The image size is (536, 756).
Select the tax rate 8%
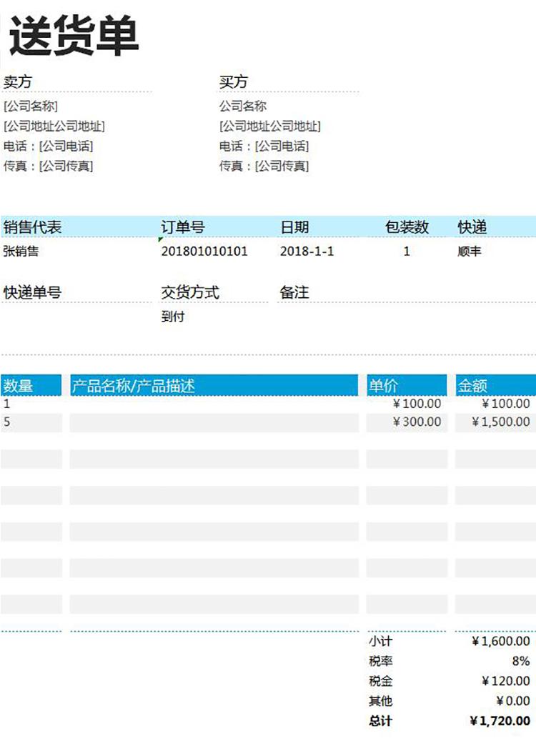[x=521, y=661]
